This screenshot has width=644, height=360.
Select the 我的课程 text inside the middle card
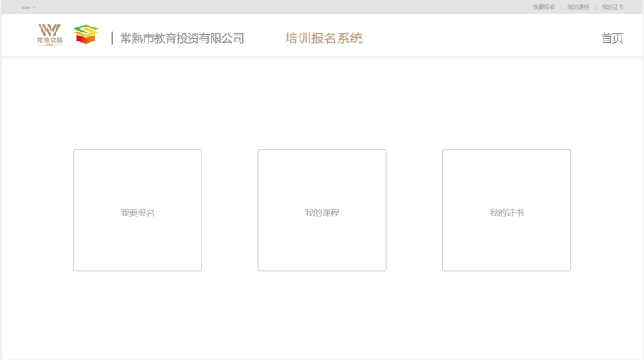(x=322, y=213)
